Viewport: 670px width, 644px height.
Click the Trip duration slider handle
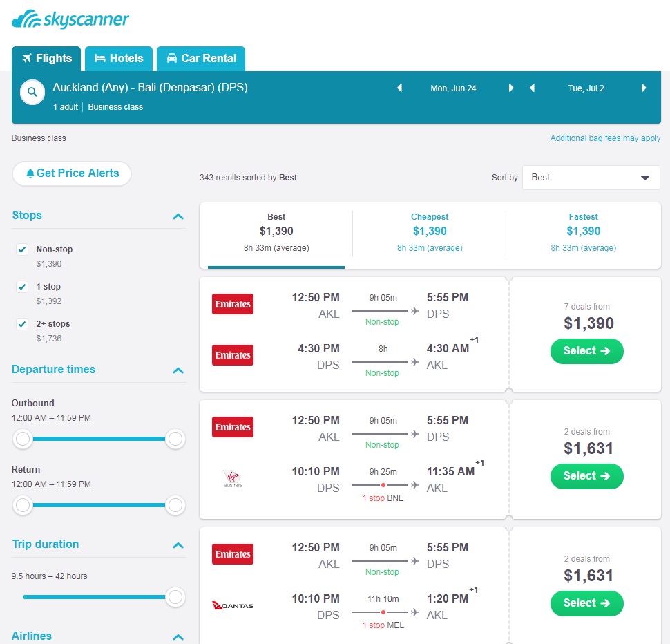(175, 597)
